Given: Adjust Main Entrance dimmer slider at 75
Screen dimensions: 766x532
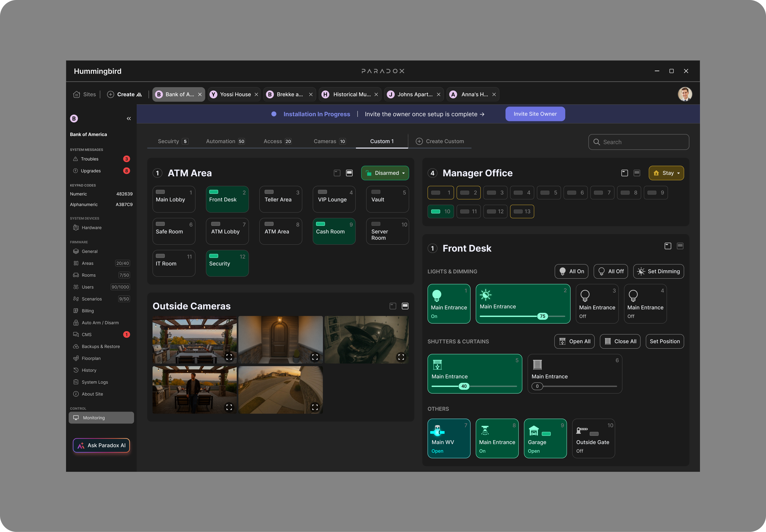Looking at the screenshot, I should click(542, 316).
